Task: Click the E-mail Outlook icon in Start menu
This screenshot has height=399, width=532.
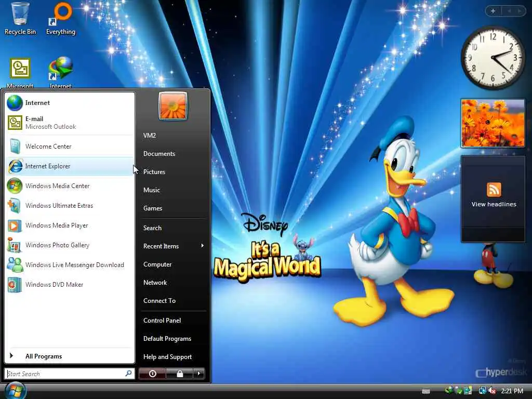Action: coord(15,123)
